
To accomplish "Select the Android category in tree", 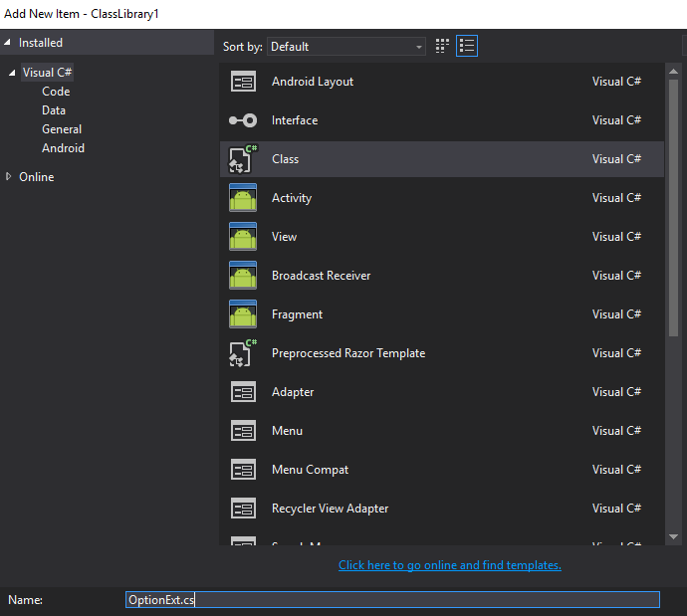I will pos(63,148).
